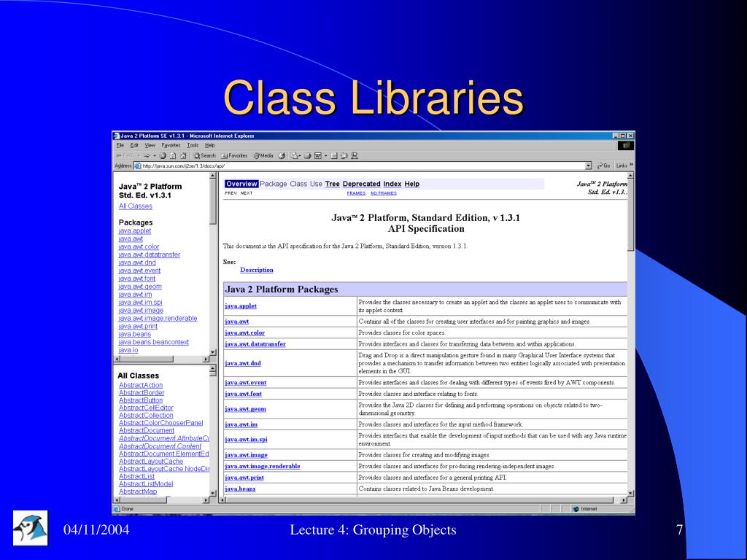Viewport: 747px width, 560px height.
Task: Click main frame vertical scrollbar down arrow
Action: pos(631,494)
